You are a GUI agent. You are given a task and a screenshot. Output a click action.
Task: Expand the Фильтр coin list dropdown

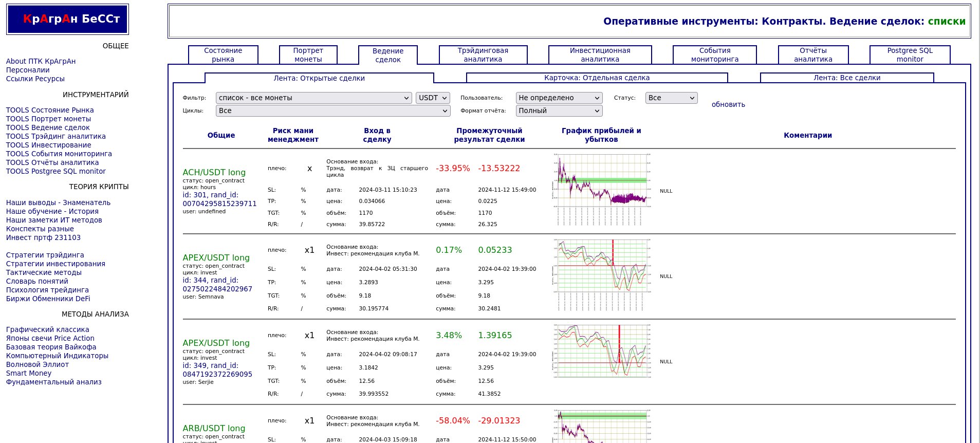pyautogui.click(x=313, y=98)
